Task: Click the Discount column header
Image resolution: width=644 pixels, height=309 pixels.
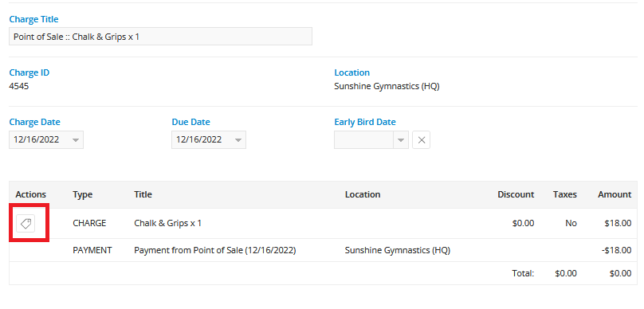Action: pos(516,194)
